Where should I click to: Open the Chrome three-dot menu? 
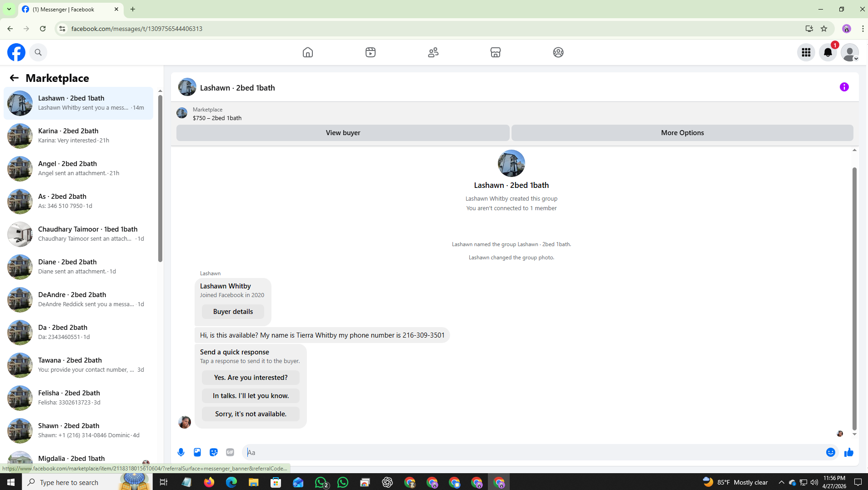click(863, 29)
